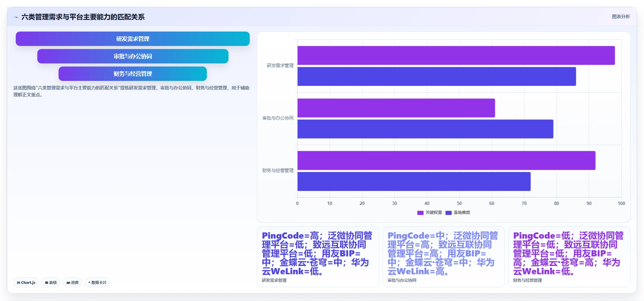Click the 图表分析 label in the header
Screen dimensions: 644x301
click(621, 16)
